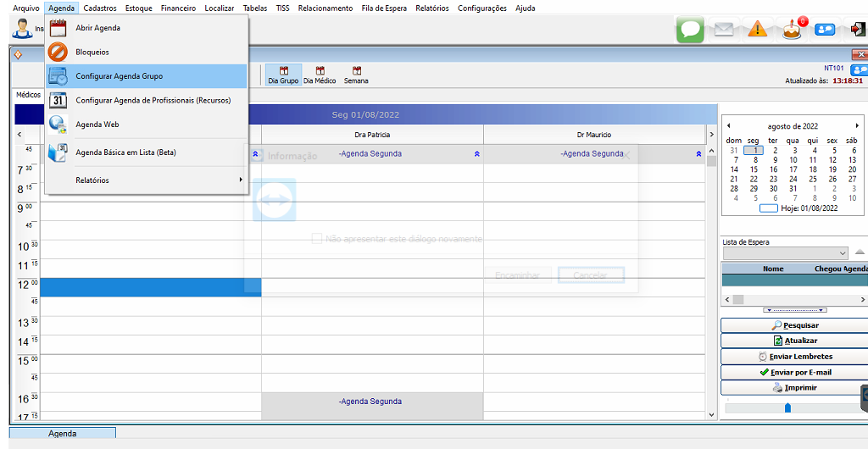868x449 pixels.
Task: Click the envelope mail icon
Action: [x=723, y=30]
